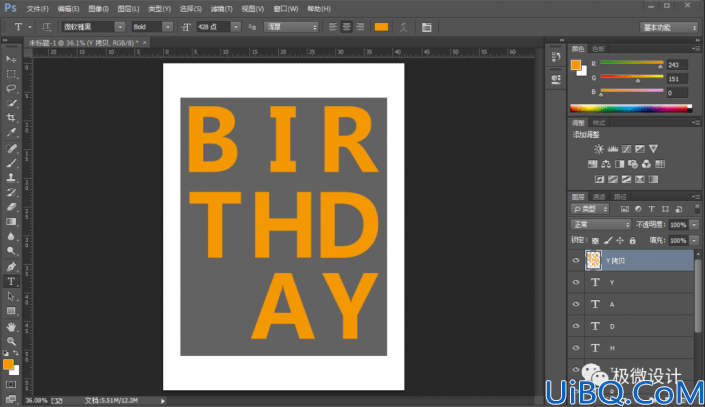Toggle lock position
Screen dimensions: 705x407
[x=620, y=241]
